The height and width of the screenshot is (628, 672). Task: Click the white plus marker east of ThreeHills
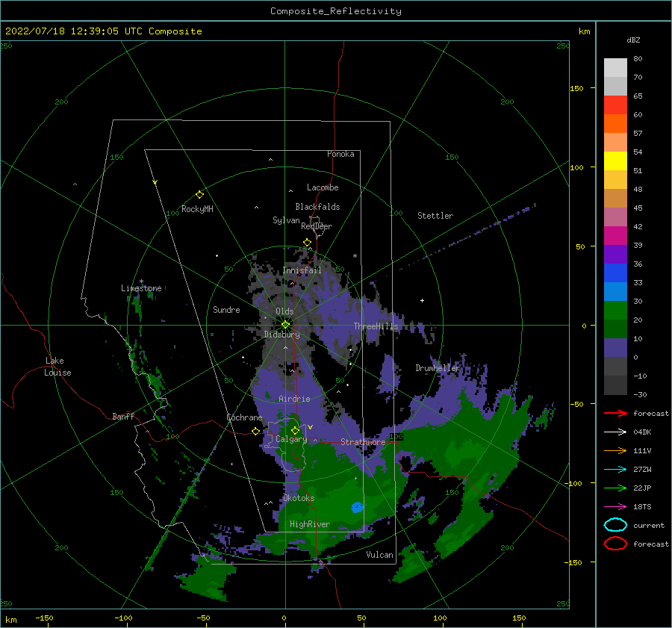pos(422,300)
